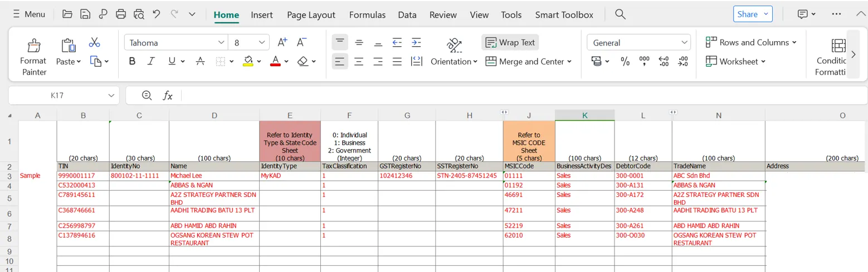Open the Tahoma font name dropdown

[222, 42]
